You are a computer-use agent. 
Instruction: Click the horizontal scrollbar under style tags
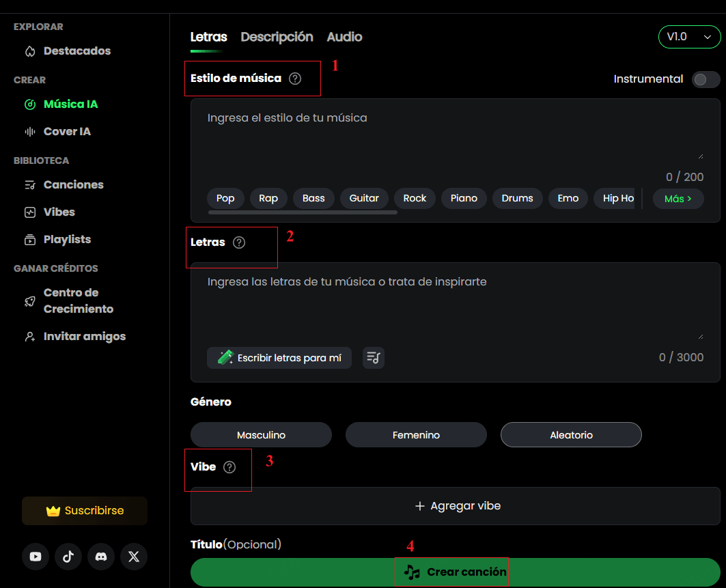coord(302,213)
